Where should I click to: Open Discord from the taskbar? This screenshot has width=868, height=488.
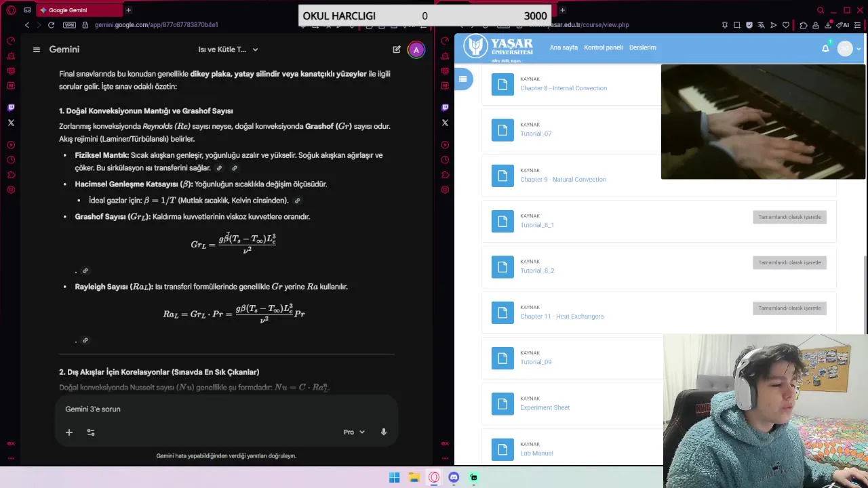[x=454, y=477]
